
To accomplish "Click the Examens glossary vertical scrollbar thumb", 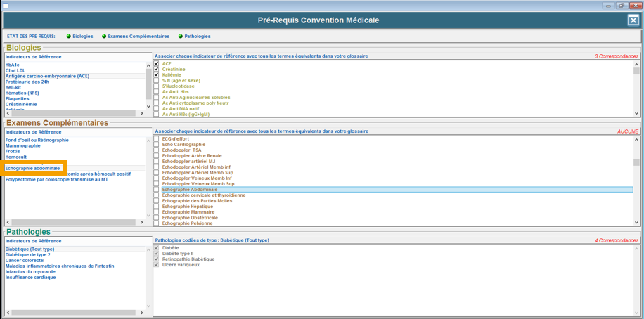I will click(637, 162).
